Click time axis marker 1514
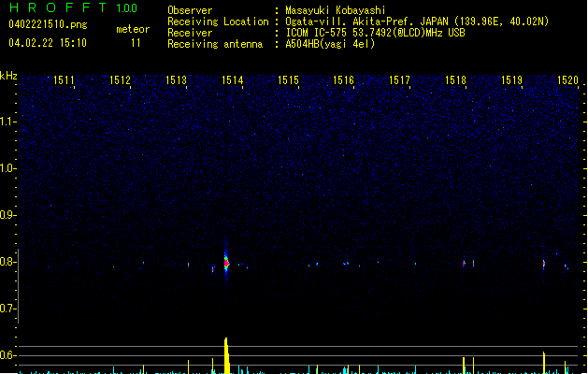The width and height of the screenshot is (588, 374). pos(232,80)
